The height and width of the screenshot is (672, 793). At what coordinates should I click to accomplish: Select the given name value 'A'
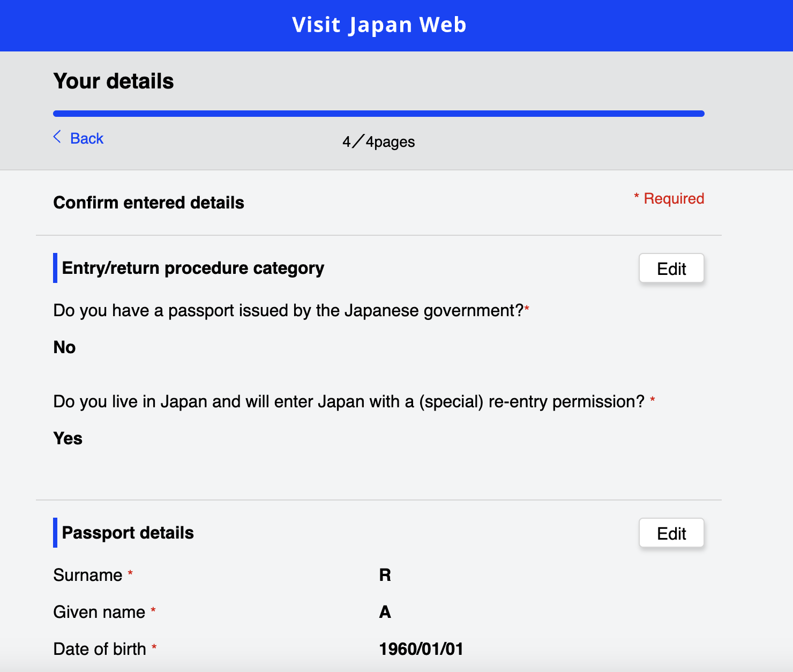385,612
